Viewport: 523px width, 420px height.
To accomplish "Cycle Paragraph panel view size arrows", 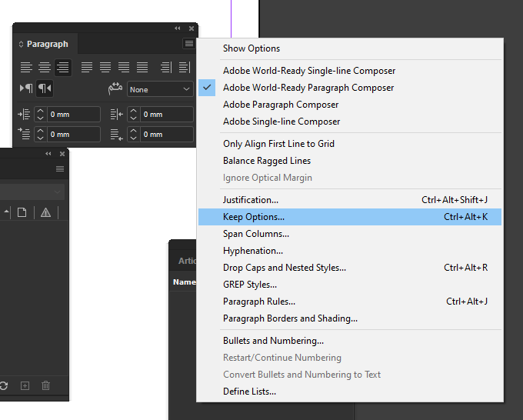I will point(21,44).
